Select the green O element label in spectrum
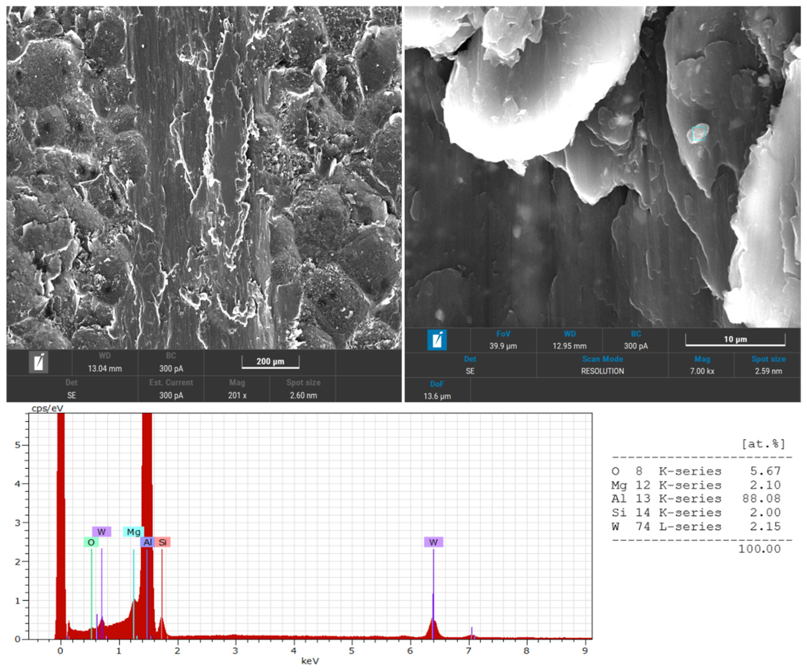Image resolution: width=807 pixels, height=672 pixels. pos(91,542)
